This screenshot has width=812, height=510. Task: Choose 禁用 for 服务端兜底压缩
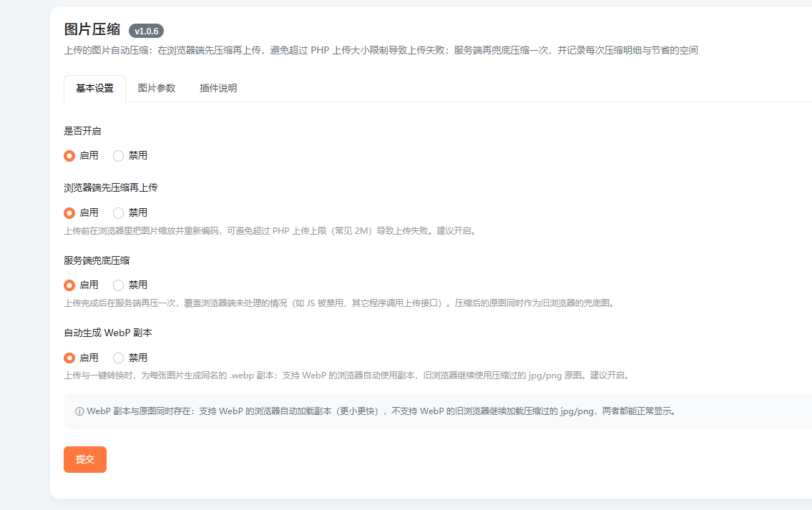[x=119, y=285]
